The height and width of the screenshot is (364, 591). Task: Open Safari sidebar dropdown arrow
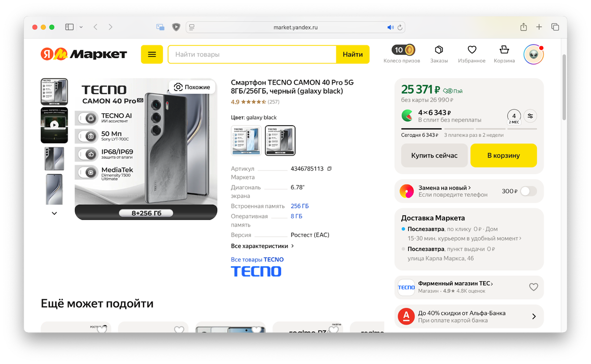pyautogui.click(x=81, y=27)
